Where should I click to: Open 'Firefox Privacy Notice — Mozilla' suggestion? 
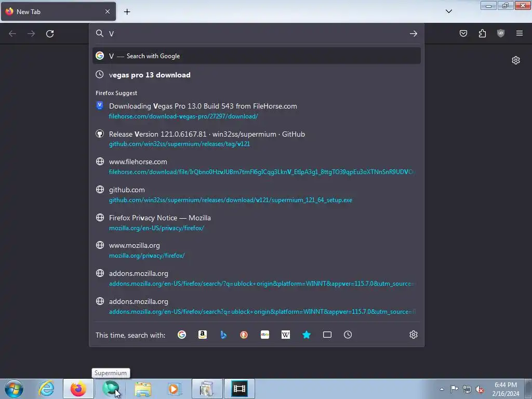pos(257,222)
